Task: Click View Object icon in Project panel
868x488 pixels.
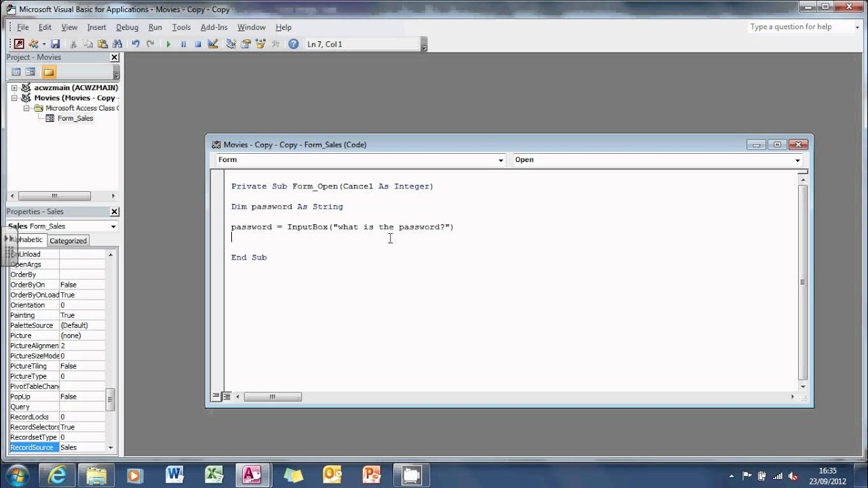Action: (x=31, y=72)
